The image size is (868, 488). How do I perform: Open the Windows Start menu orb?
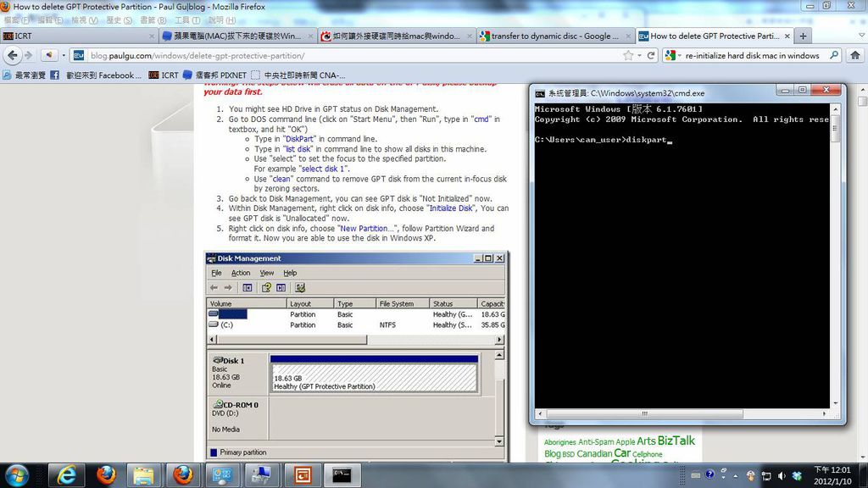coord(17,475)
